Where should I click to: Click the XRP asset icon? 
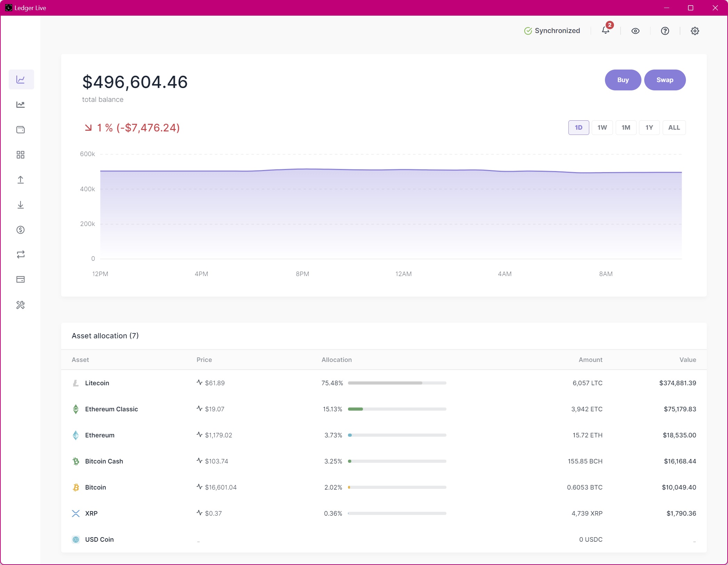[76, 514]
